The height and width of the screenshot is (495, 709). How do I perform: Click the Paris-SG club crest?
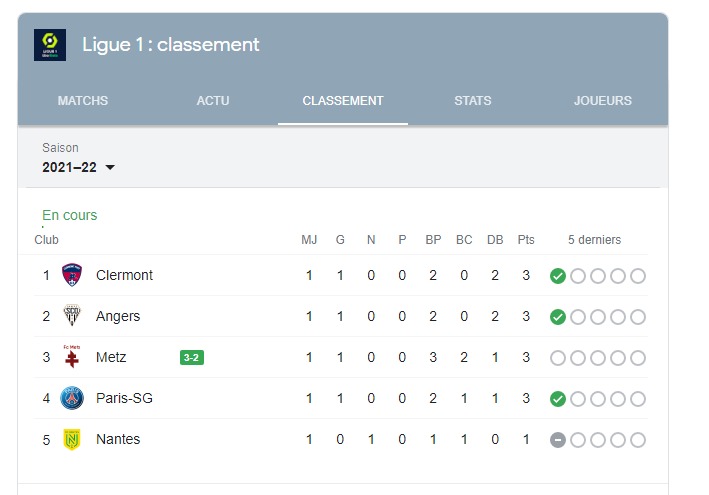coord(72,398)
